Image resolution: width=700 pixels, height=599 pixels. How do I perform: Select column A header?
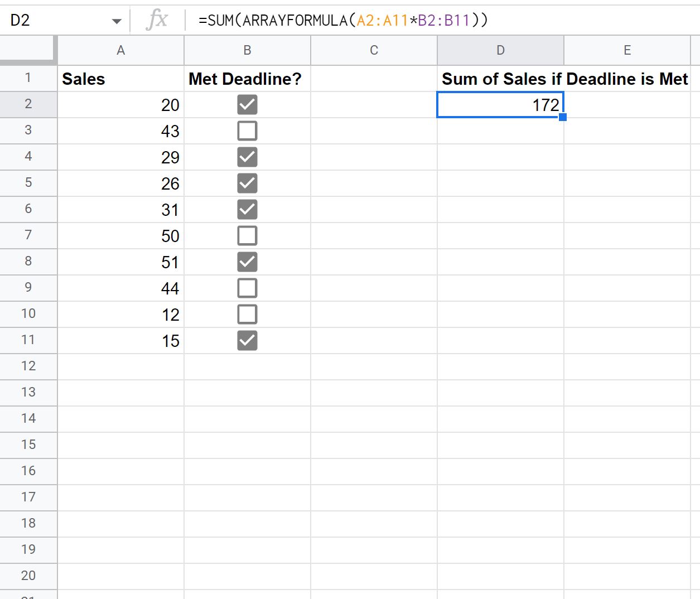[120, 50]
